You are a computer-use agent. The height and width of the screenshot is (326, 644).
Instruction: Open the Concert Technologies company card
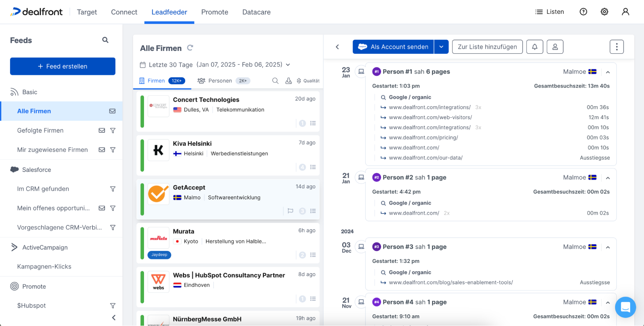pos(228,111)
